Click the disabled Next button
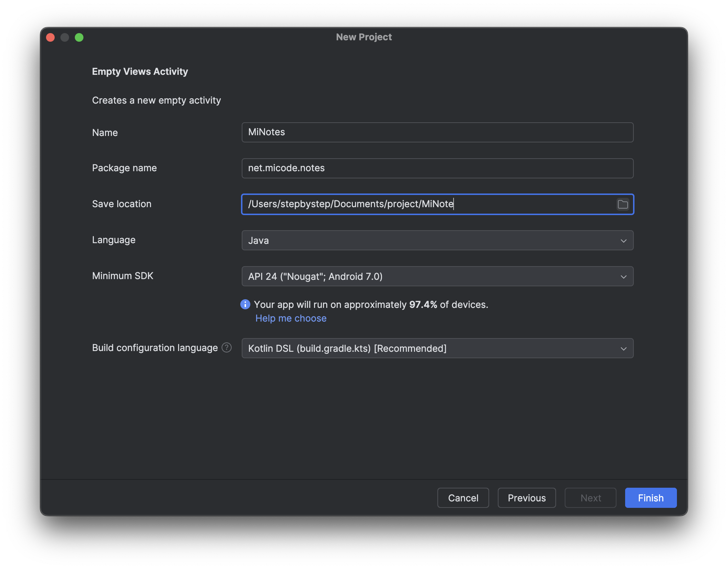Viewport: 728px width, 569px height. 590,498
